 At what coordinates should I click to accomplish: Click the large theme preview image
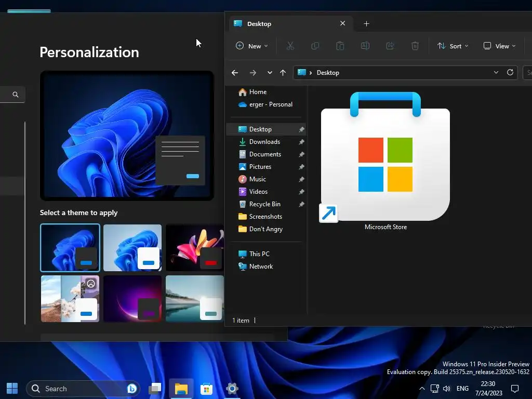[x=127, y=136]
